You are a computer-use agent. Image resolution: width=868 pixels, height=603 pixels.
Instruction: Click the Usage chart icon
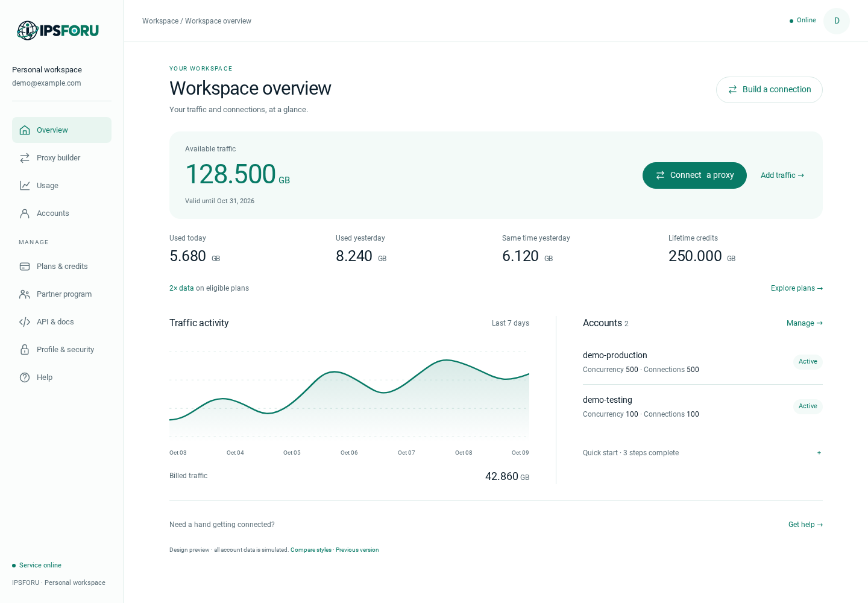click(x=25, y=186)
